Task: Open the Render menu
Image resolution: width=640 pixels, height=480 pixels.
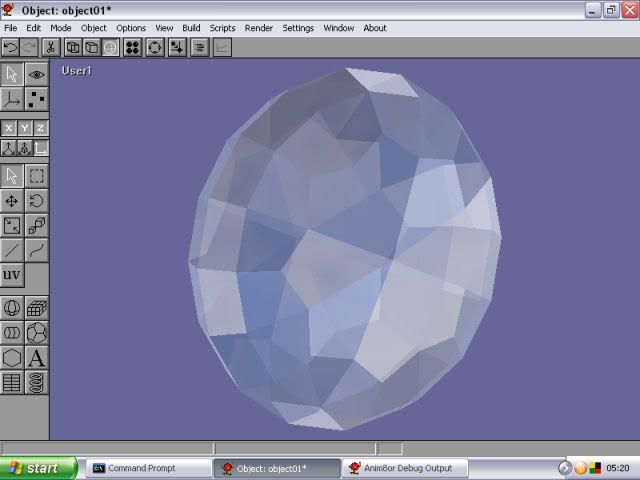Action: click(x=258, y=28)
